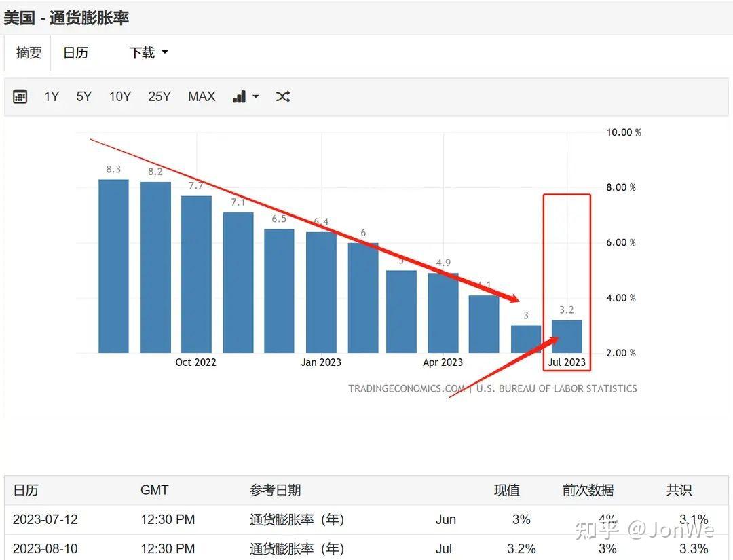The image size is (733, 560).
Task: Switch view to 10Y range
Action: [119, 96]
